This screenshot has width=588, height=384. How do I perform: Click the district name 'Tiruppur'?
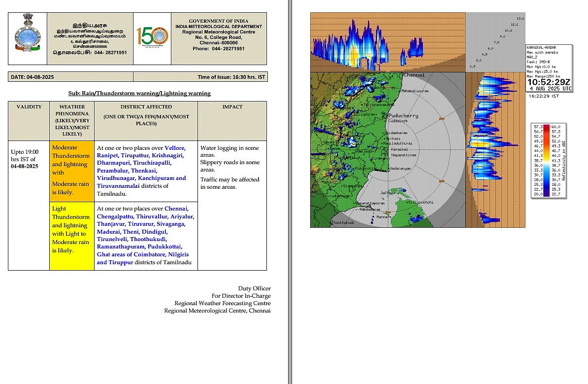(x=121, y=262)
